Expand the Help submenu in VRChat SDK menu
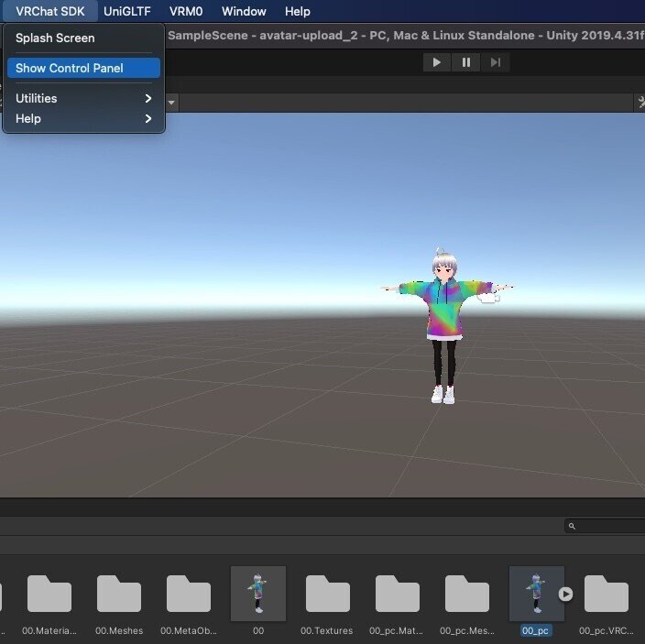 click(83, 119)
